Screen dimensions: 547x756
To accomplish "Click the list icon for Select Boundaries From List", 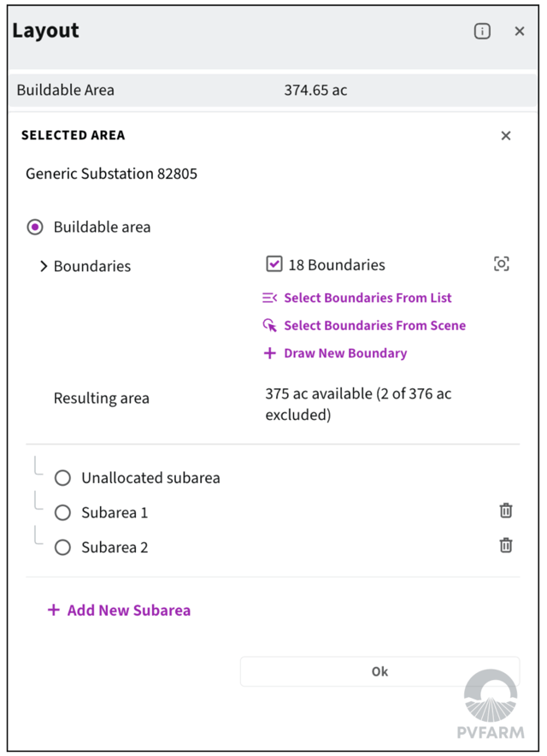I will 270,298.
